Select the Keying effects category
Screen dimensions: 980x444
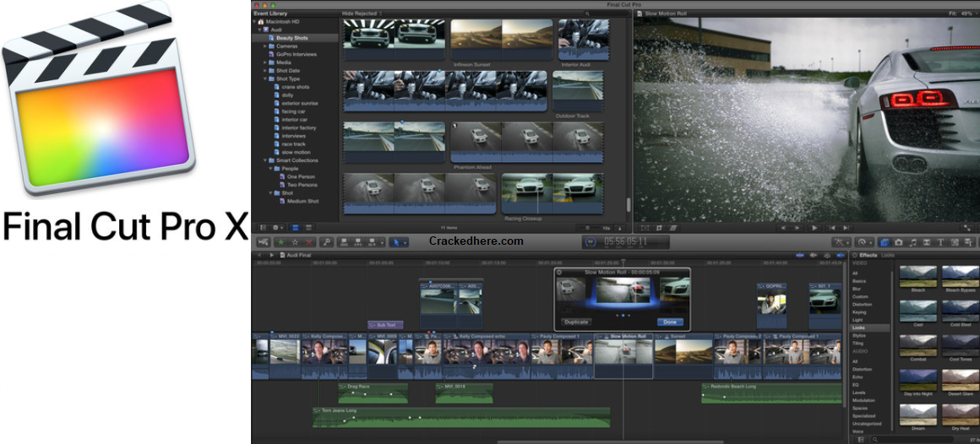coord(859,312)
